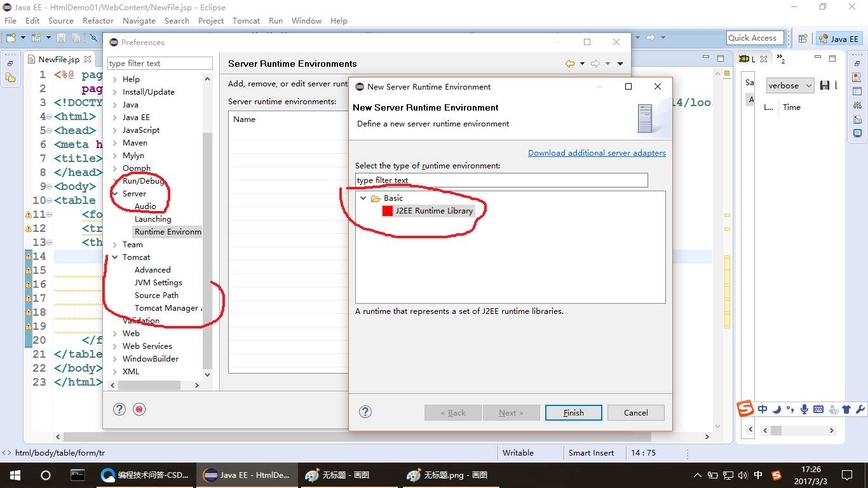Click the Finish button
The image size is (868, 488).
point(573,412)
